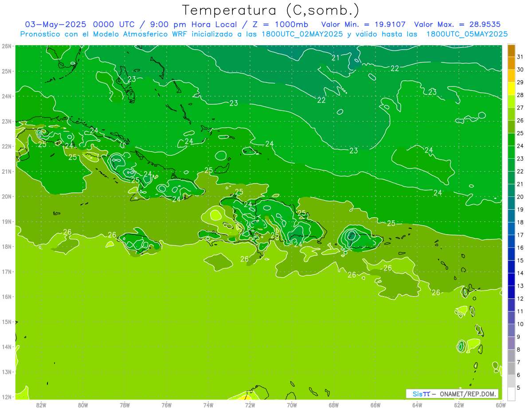The width and height of the screenshot is (532, 411).
Task: Click the '24' color bar label
Action: tap(520, 146)
